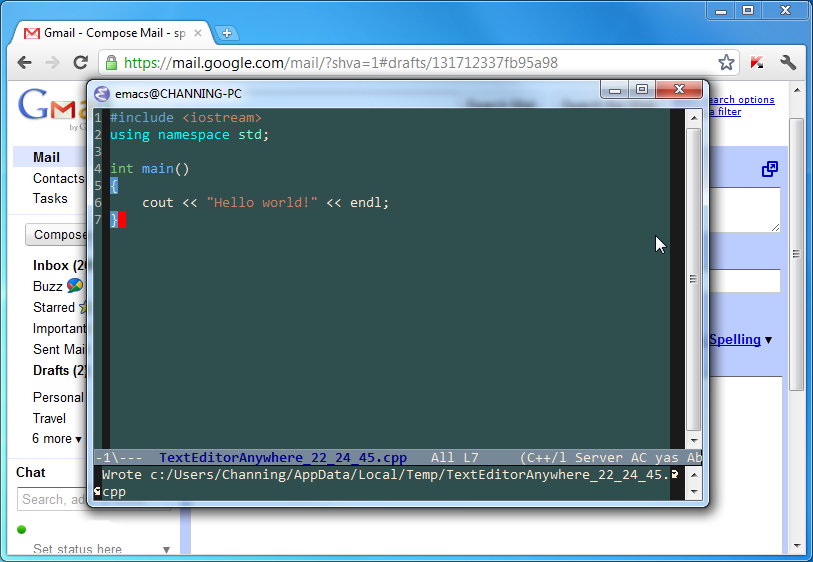Click the buffer name in mode line
The height and width of the screenshot is (562, 813).
tap(283, 458)
